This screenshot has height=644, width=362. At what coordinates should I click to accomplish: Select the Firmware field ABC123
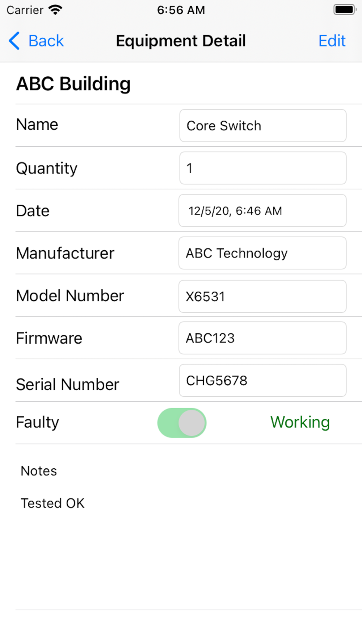pos(262,338)
